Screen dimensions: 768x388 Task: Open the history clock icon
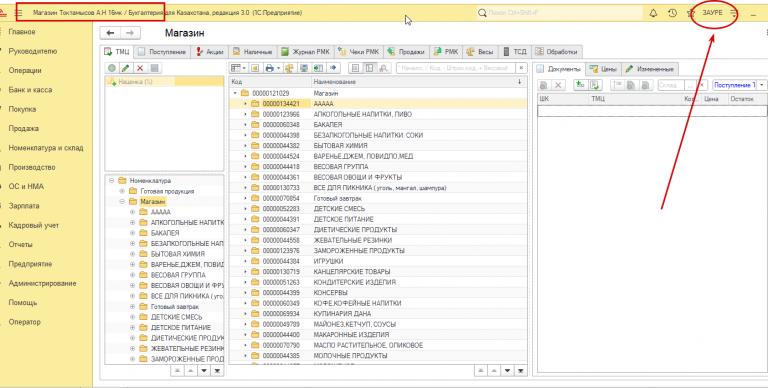click(672, 13)
